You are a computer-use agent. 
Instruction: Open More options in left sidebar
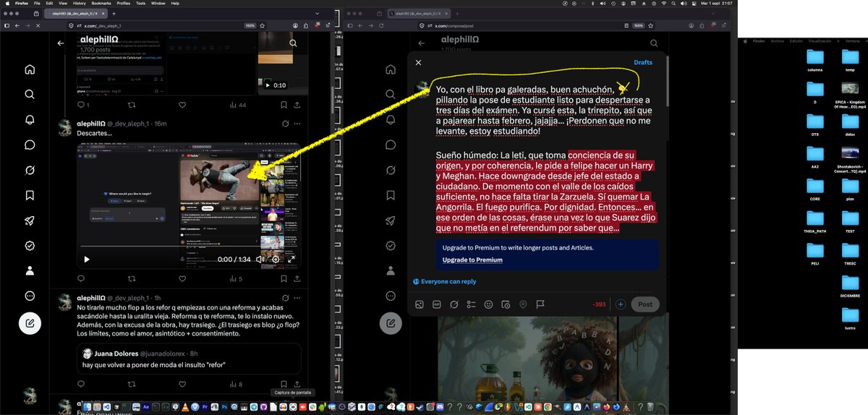click(x=30, y=296)
